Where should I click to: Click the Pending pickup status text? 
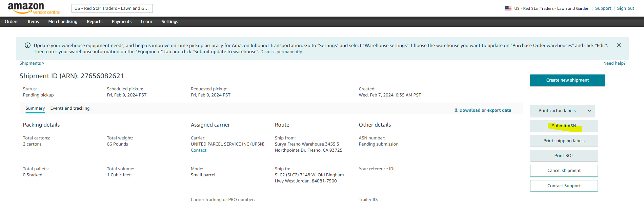point(38,95)
